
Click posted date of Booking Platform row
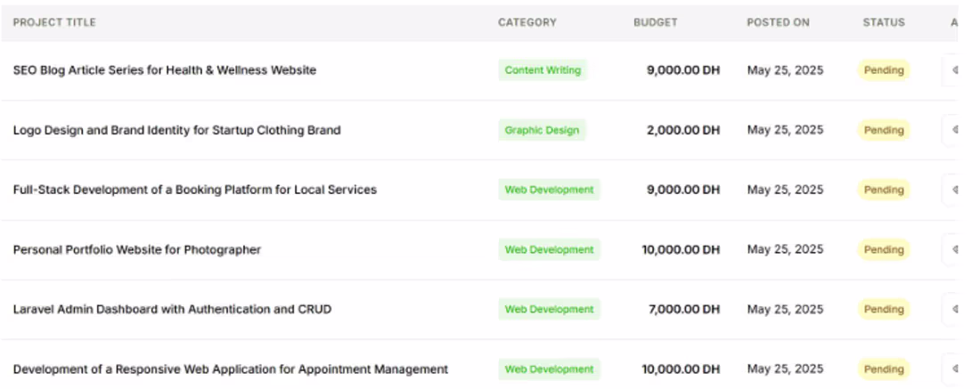pos(785,190)
